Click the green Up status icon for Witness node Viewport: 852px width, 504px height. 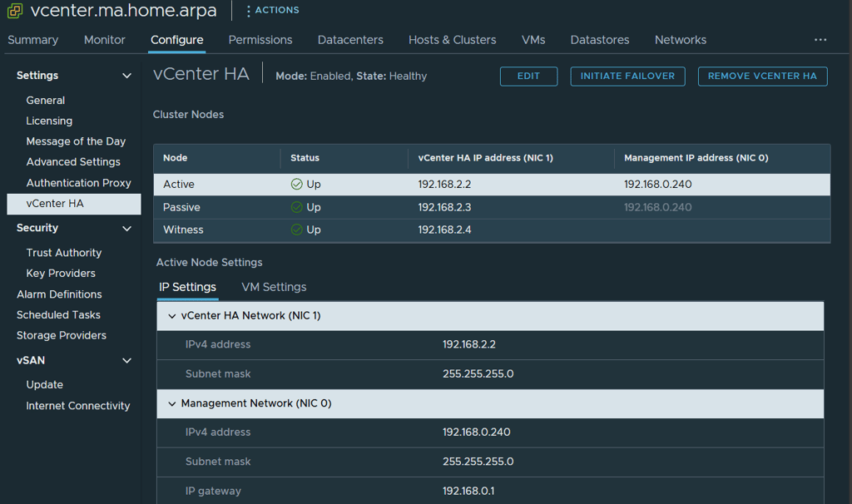coord(296,230)
